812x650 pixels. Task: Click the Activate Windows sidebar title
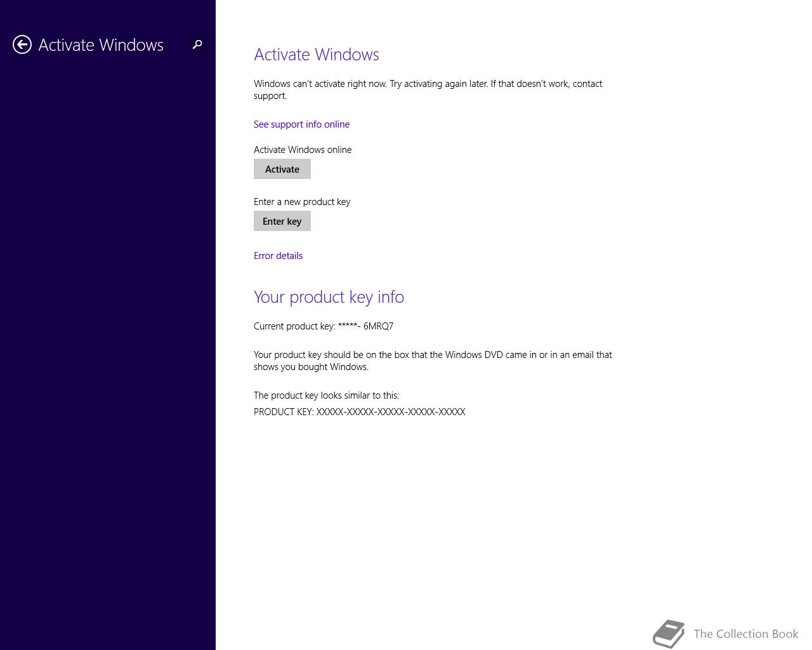(x=101, y=45)
